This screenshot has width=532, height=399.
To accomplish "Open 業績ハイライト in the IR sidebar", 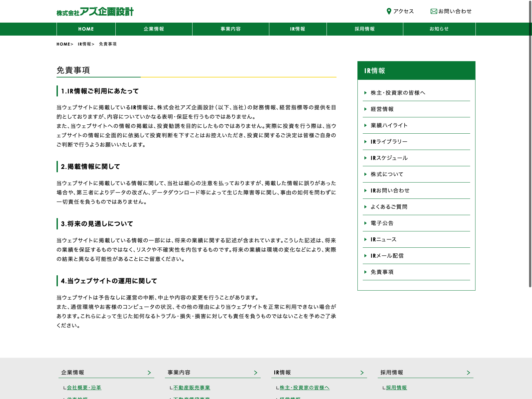I will [x=389, y=125].
